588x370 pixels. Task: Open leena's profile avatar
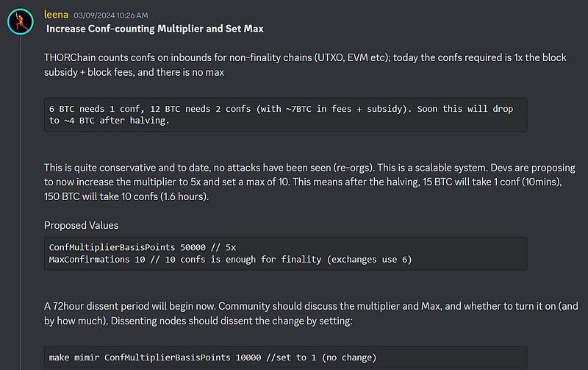pos(21,22)
